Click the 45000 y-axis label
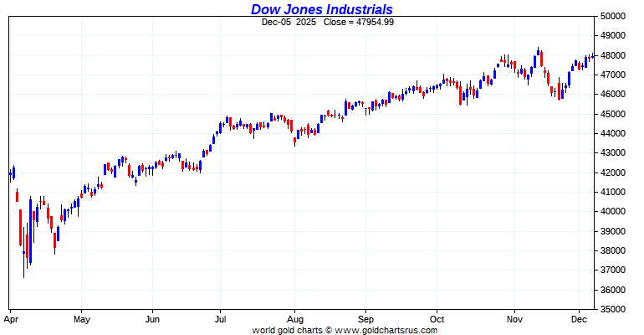The width and height of the screenshot is (644, 335). 613,114
